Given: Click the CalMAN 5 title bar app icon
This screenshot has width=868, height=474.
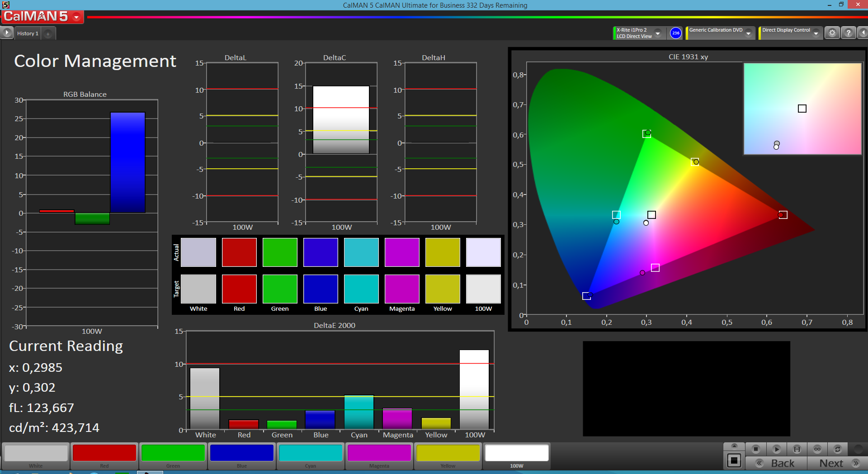Looking at the screenshot, I should pos(6,5).
